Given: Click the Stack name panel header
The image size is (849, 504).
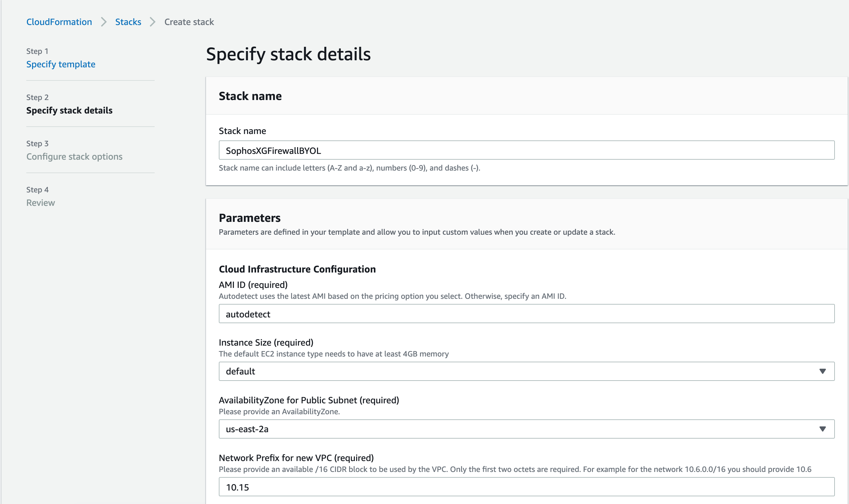Looking at the screenshot, I should [x=527, y=96].
